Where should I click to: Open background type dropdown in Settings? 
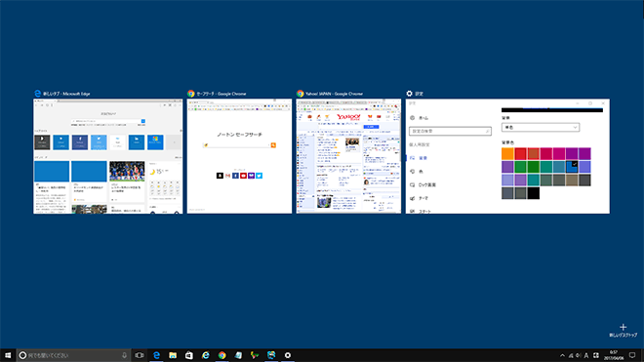click(x=541, y=128)
